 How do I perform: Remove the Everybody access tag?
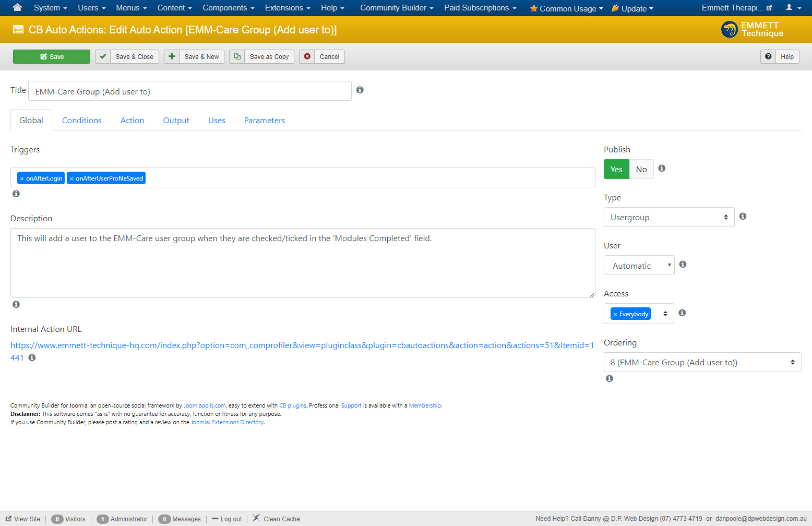[x=615, y=314]
